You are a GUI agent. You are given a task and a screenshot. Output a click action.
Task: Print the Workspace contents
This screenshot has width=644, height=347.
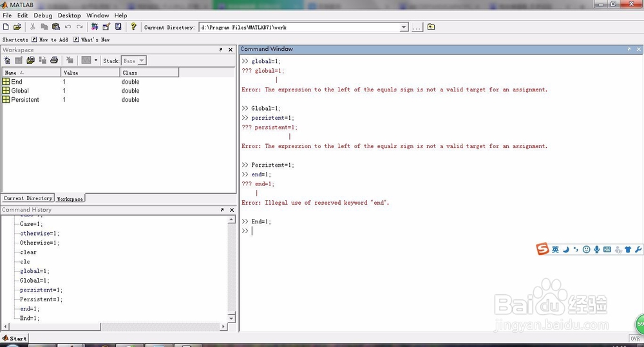pyautogui.click(x=54, y=61)
